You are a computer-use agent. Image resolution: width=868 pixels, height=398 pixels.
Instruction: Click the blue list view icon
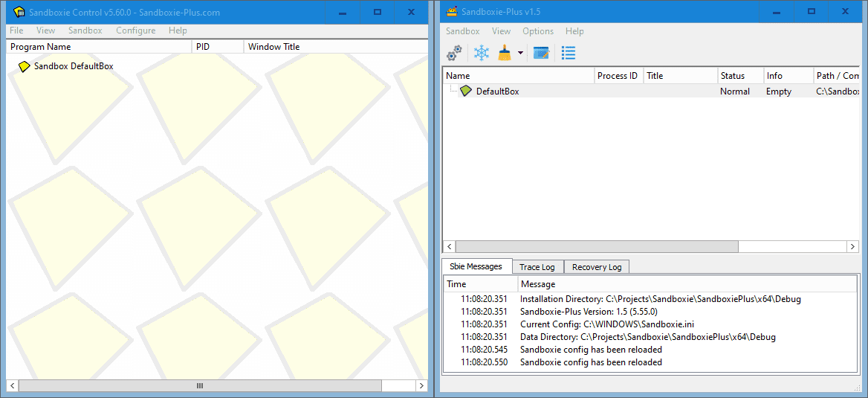tap(569, 53)
